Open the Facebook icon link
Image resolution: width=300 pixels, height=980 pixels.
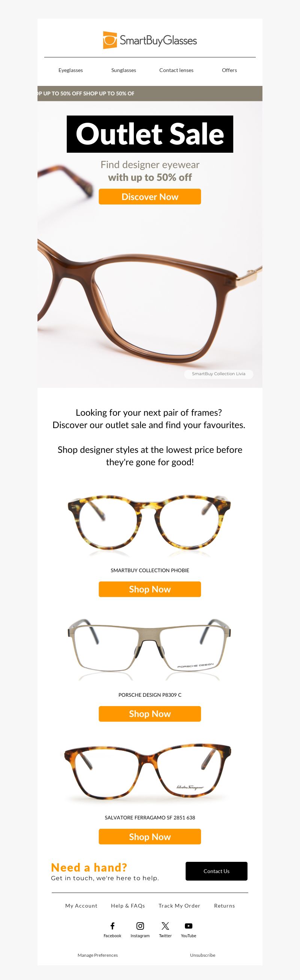pos(112,926)
